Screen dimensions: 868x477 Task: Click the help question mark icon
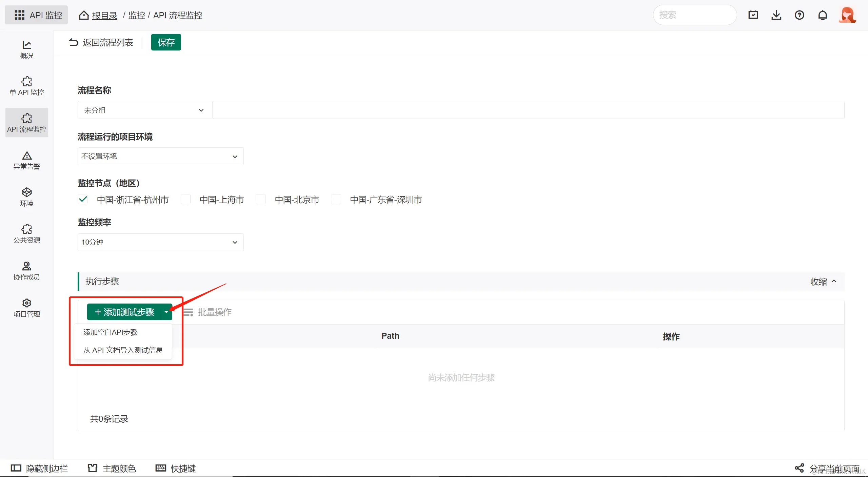point(799,15)
